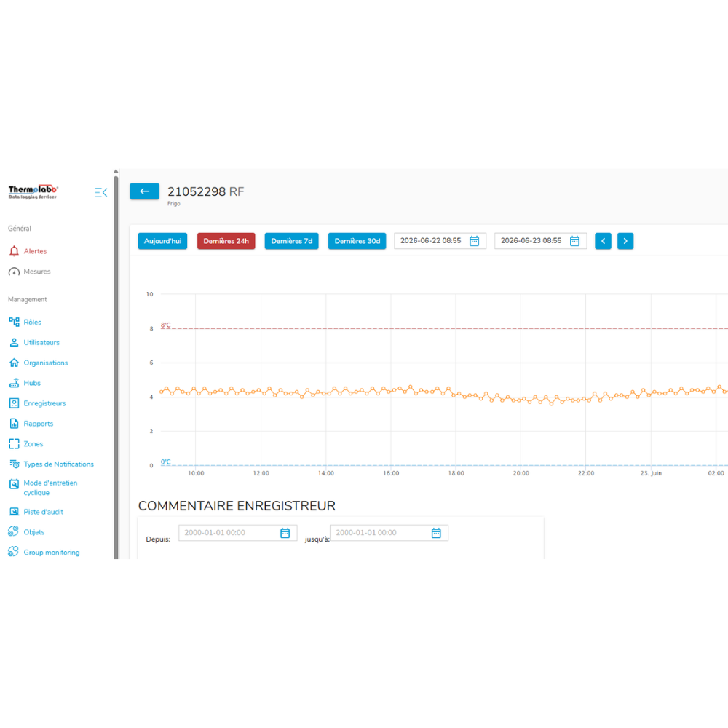Collapse the sidebar menu icon

[x=100, y=192]
